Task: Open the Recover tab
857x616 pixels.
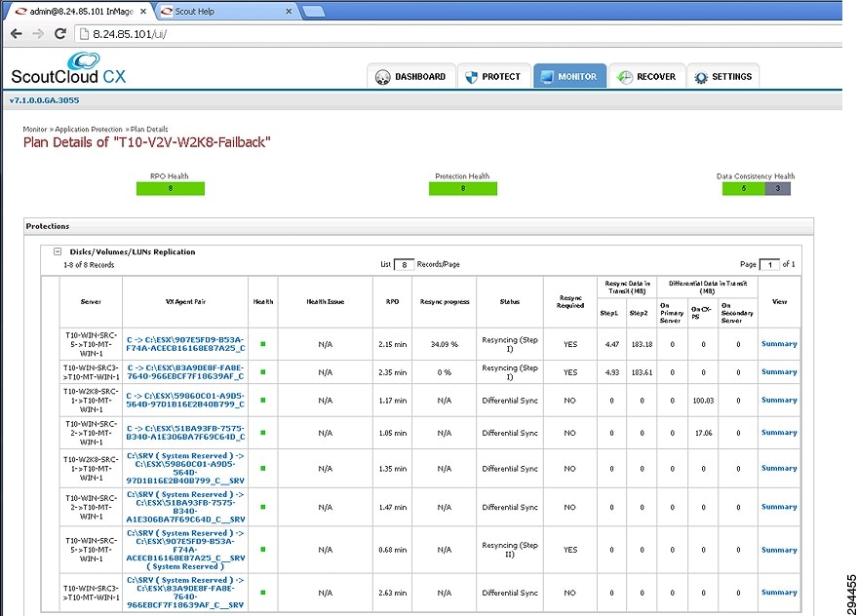Action: click(647, 77)
